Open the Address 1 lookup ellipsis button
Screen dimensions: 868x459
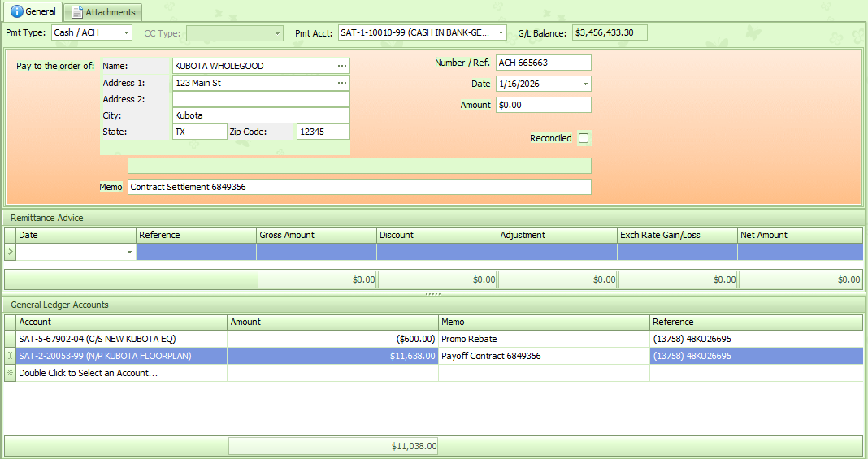pos(343,83)
